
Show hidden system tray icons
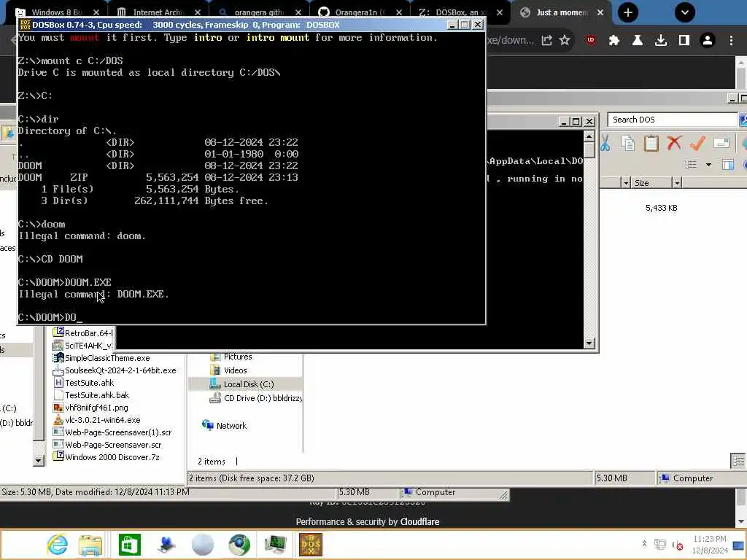pos(644,543)
